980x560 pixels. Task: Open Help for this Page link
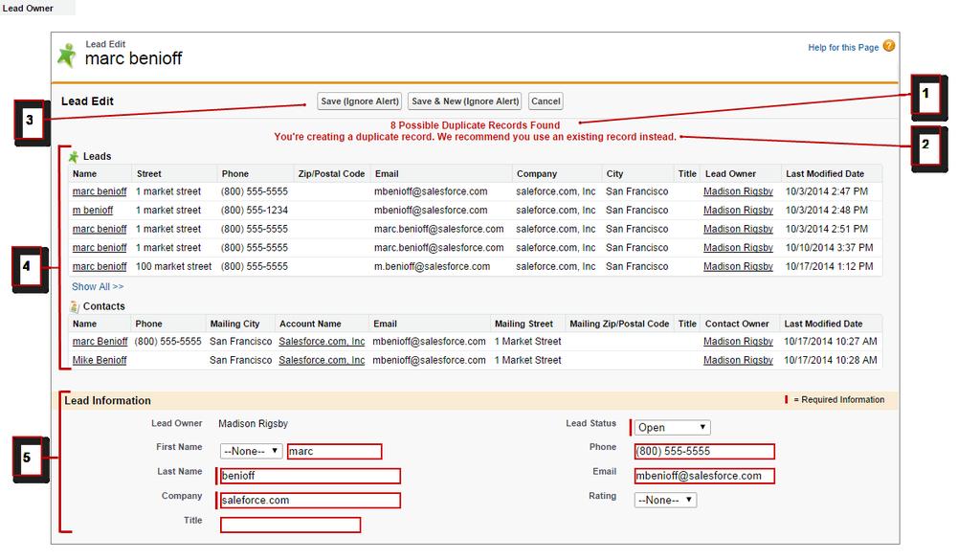coord(843,48)
